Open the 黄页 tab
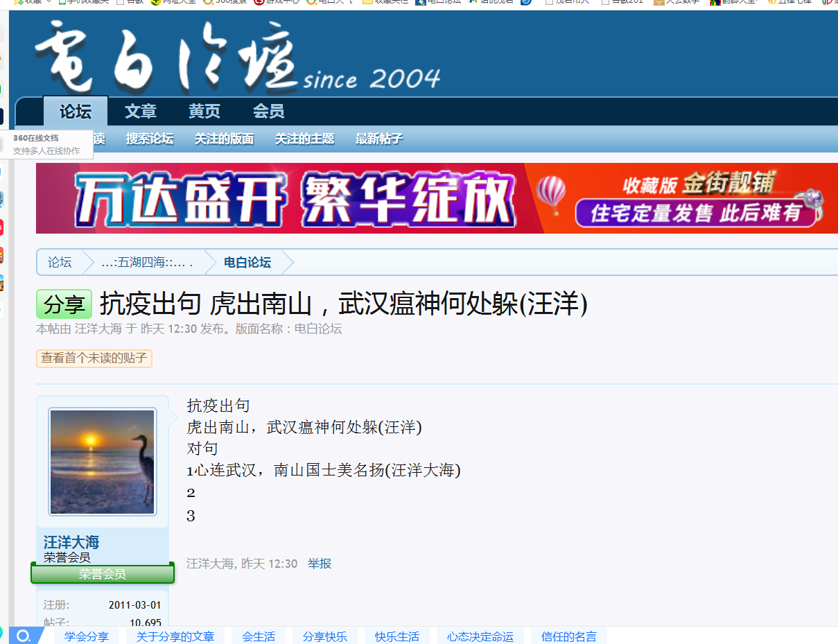Image resolution: width=838 pixels, height=644 pixels. coord(204,112)
